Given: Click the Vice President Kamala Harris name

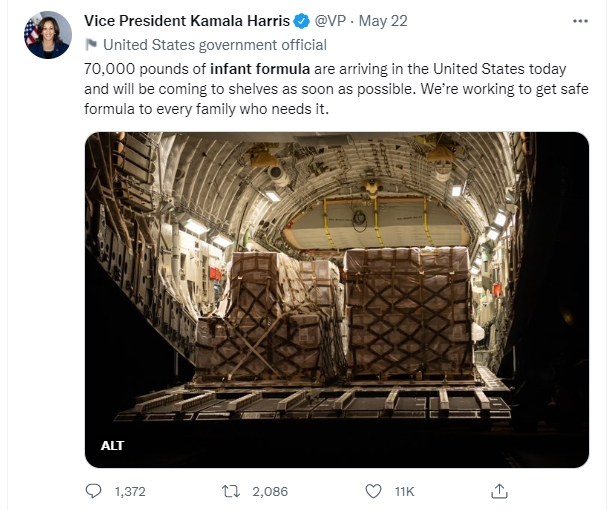Looking at the screenshot, I should 187,21.
